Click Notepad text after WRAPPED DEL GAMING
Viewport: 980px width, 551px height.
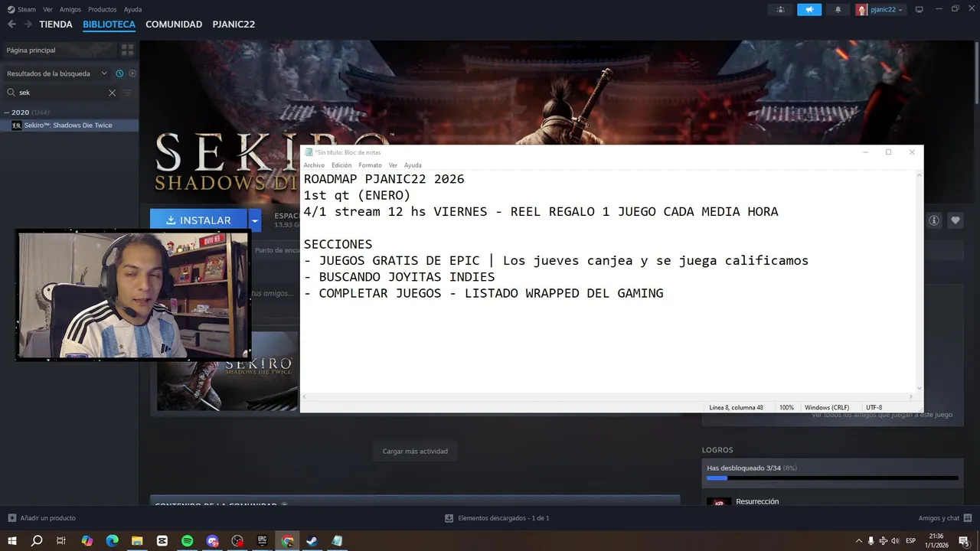click(x=665, y=293)
